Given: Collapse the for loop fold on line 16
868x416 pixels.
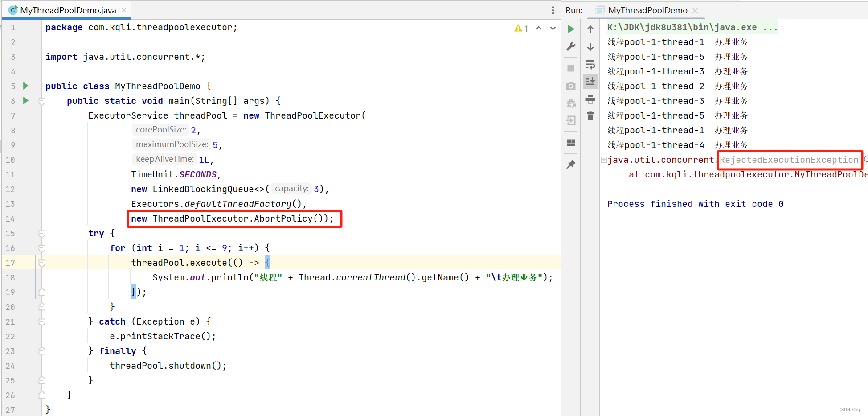Looking at the screenshot, I should pos(42,248).
